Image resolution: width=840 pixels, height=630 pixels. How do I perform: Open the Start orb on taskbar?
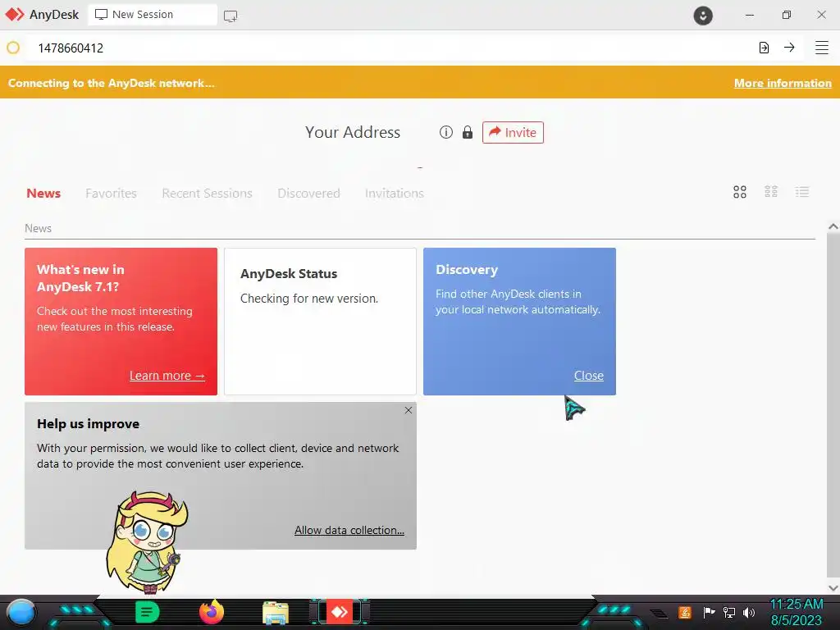[21, 612]
